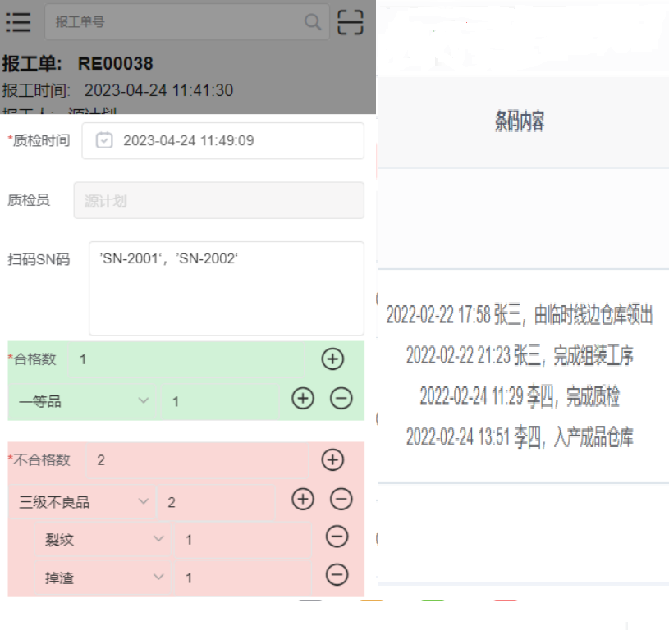Remove the 裂纹 defect row
The width and height of the screenshot is (669, 644).
coord(337,537)
